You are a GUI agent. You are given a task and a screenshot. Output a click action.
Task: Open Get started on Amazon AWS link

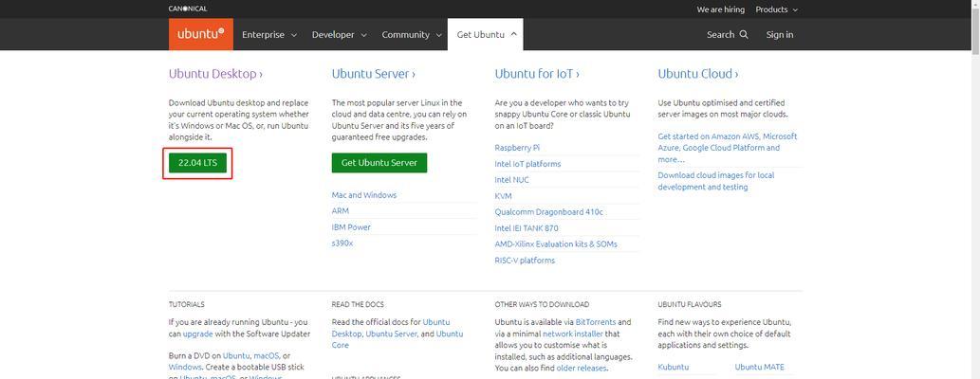pyautogui.click(x=728, y=148)
